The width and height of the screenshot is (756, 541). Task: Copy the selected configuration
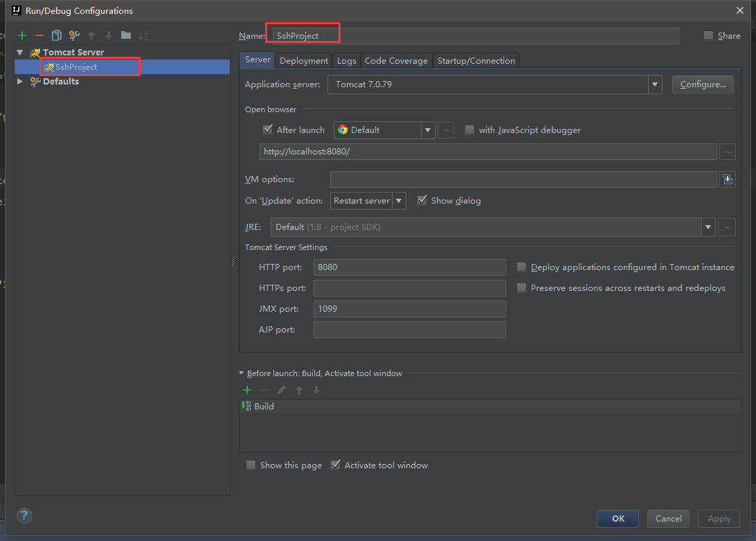tap(57, 35)
